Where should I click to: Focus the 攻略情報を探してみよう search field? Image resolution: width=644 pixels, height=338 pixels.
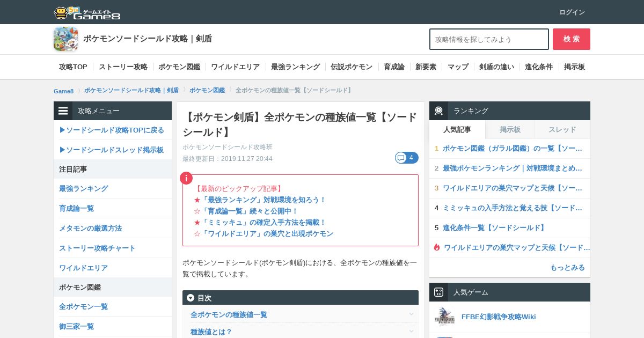489,39
